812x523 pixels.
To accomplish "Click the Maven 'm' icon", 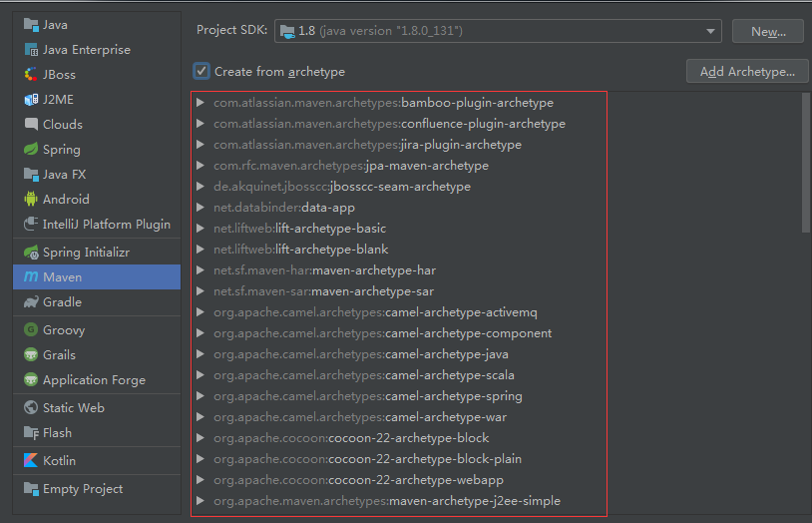I will 31,276.
